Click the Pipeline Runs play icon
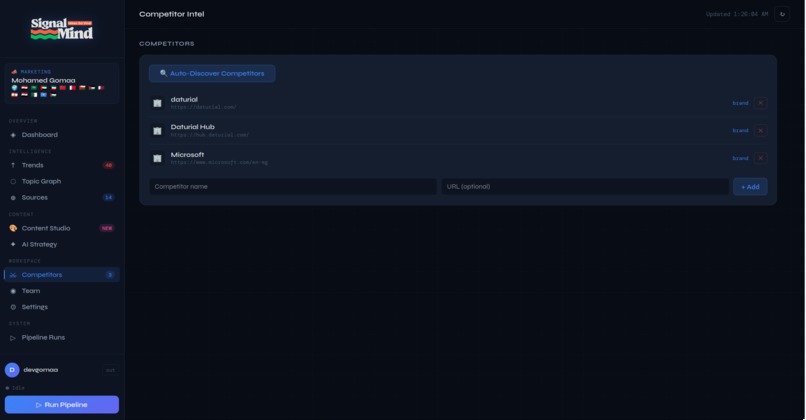 [x=13, y=338]
